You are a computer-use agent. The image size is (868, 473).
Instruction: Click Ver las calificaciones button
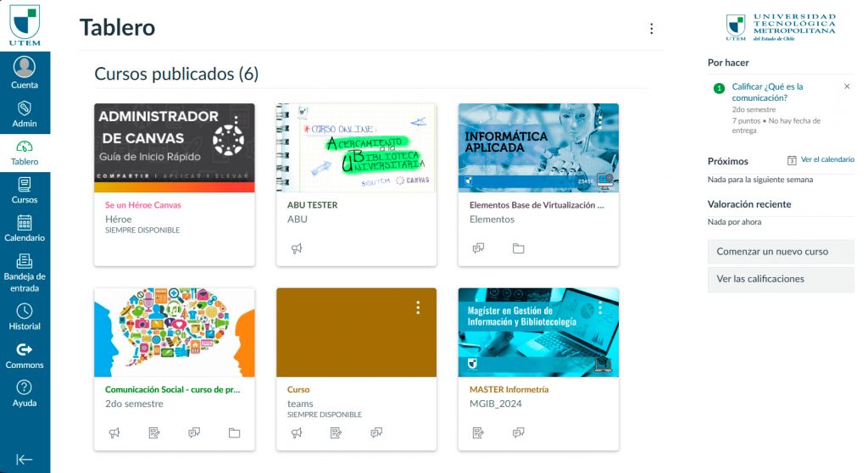tap(781, 279)
